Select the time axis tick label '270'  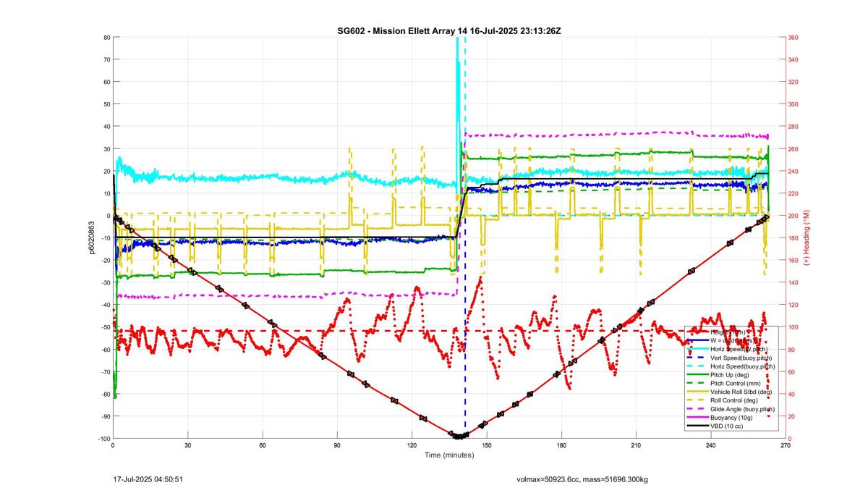tap(786, 446)
